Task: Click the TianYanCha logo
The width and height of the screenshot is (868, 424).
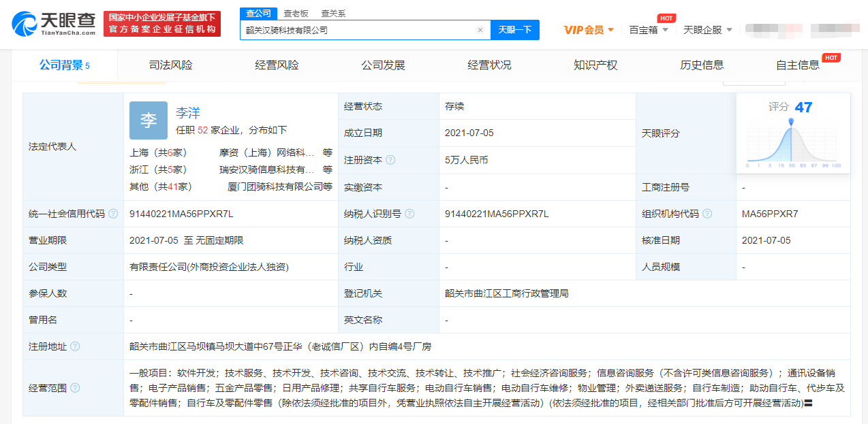Action: [54, 24]
